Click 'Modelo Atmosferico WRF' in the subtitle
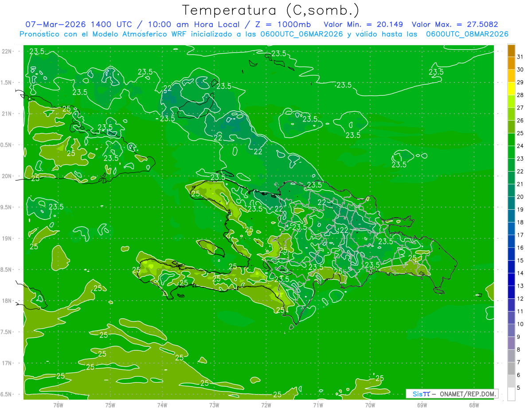The height and width of the screenshot is (411, 532). click(x=140, y=34)
